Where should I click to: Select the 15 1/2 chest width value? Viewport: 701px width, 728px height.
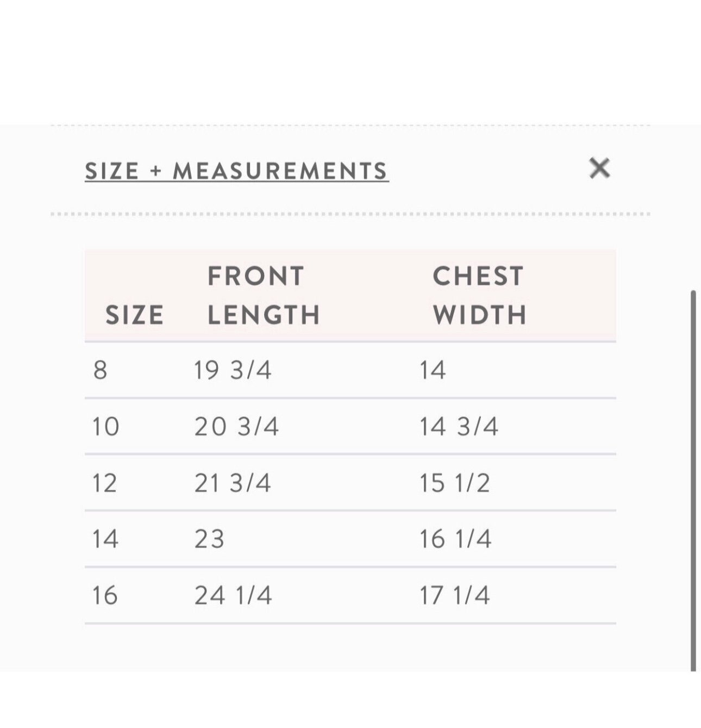click(x=455, y=483)
